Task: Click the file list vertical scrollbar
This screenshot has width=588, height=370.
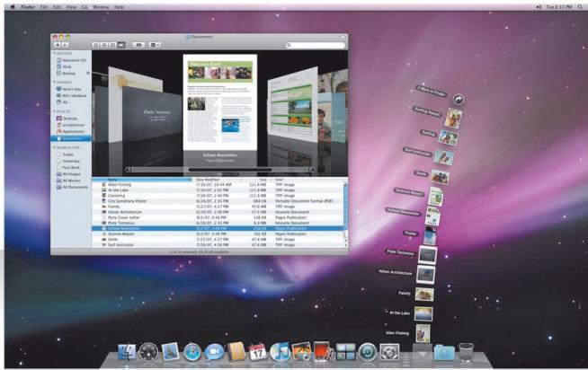Action: [345, 207]
